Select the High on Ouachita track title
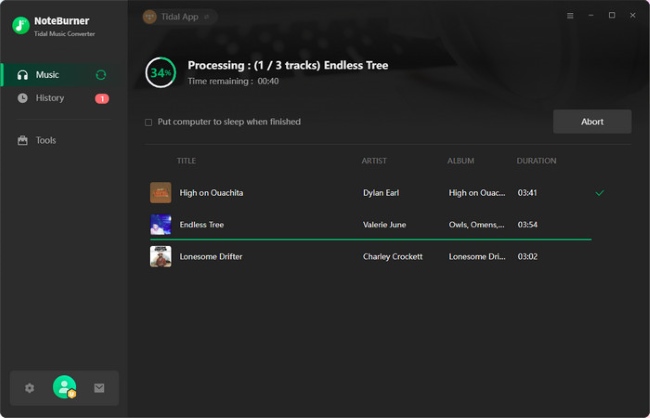 coord(211,193)
